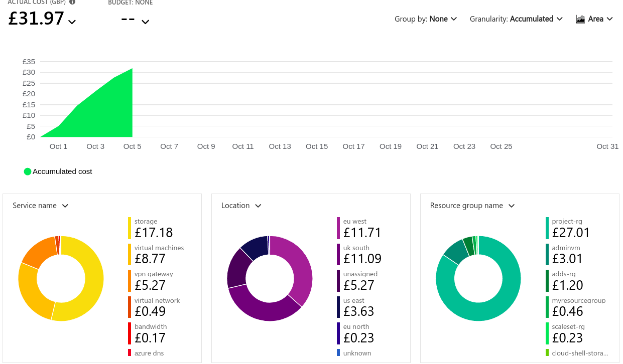This screenshot has height=364, width=623.
Task: Click the Accumulated cost legend dot
Action: (x=28, y=171)
